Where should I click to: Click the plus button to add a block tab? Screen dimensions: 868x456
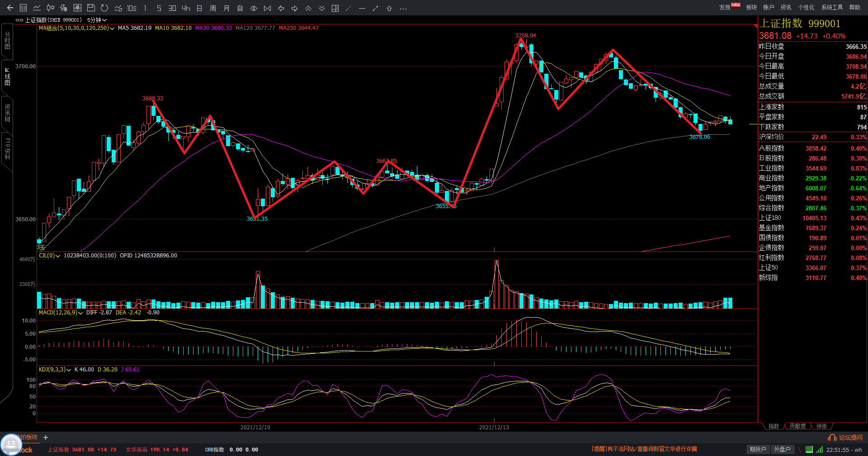click(46, 437)
